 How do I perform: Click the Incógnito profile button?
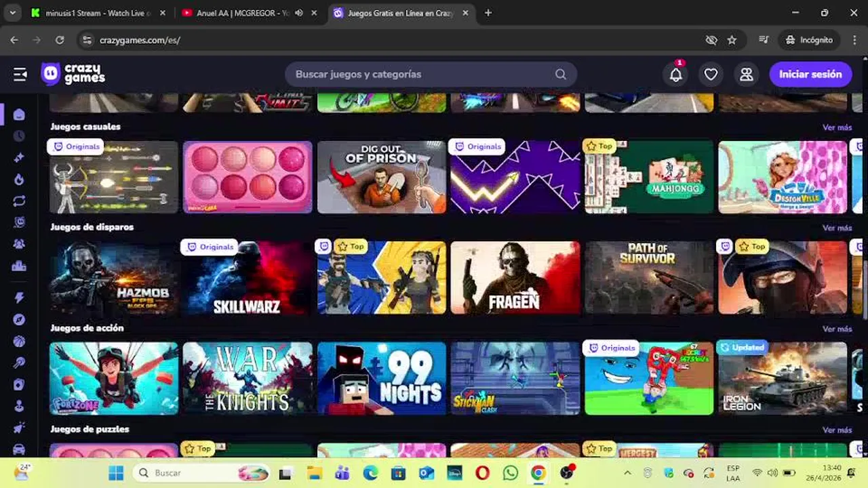(809, 40)
